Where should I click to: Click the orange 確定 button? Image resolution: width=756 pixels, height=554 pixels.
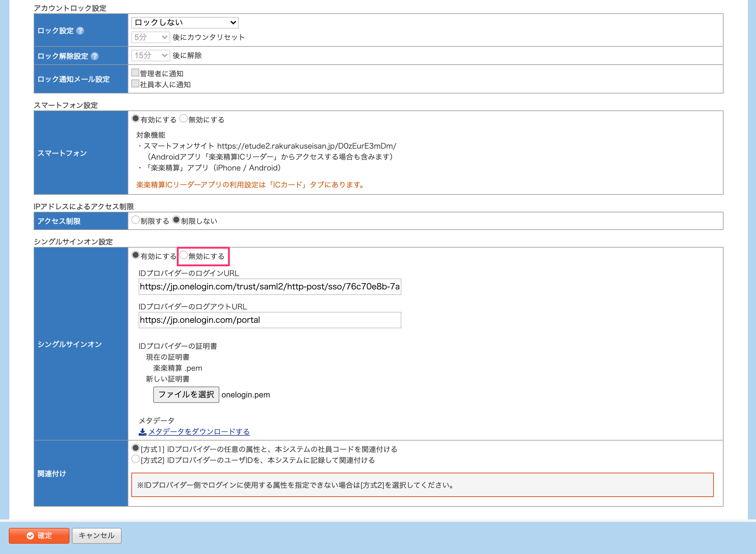click(x=39, y=536)
